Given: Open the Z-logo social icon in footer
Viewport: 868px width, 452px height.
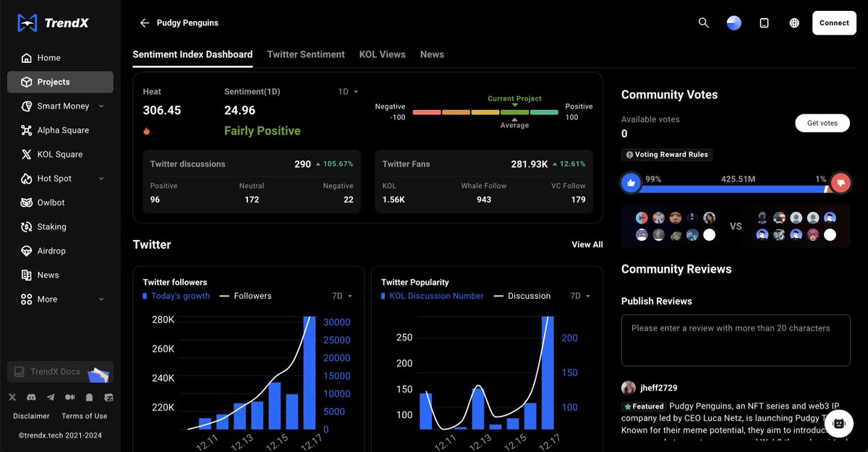Looking at the screenshot, I should [x=109, y=397].
